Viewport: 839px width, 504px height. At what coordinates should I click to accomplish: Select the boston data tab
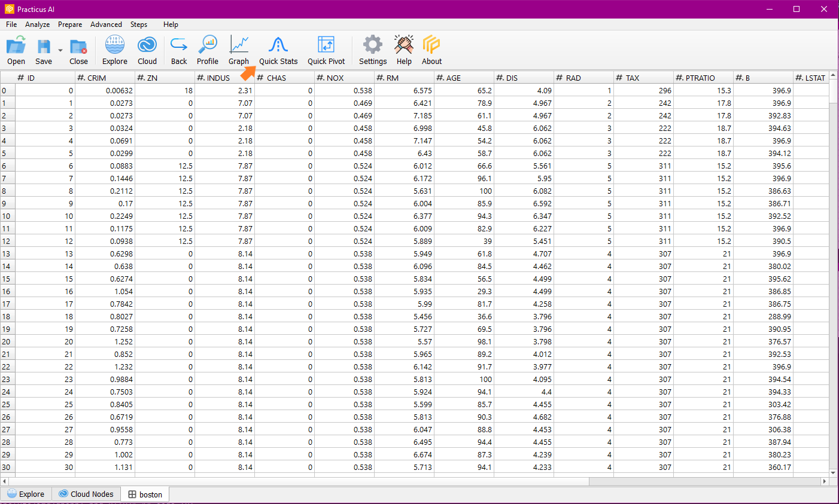(x=144, y=494)
